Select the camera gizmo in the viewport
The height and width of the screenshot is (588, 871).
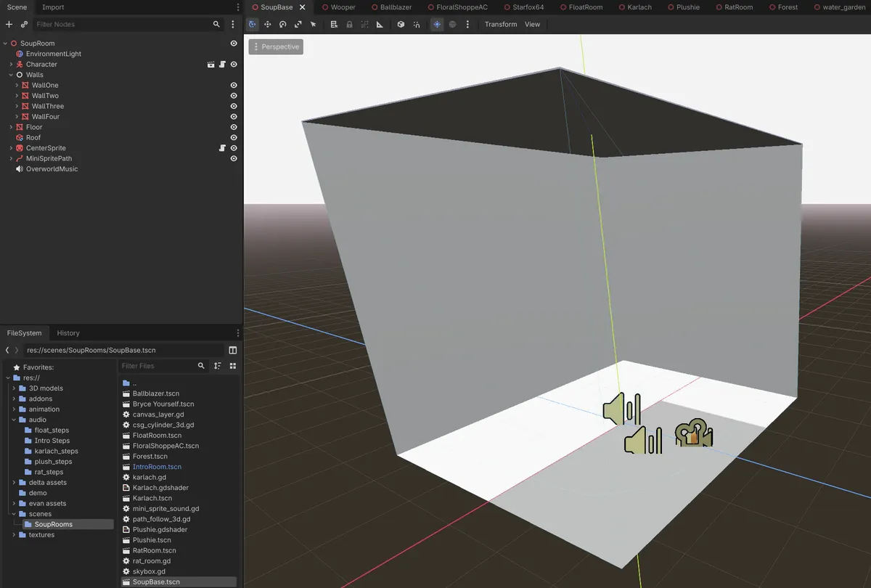[694, 433]
